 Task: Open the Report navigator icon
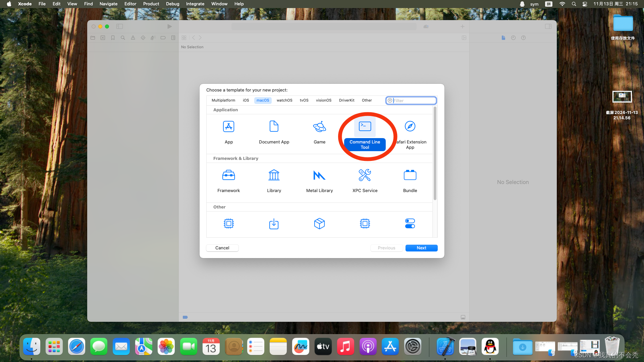[x=173, y=38]
